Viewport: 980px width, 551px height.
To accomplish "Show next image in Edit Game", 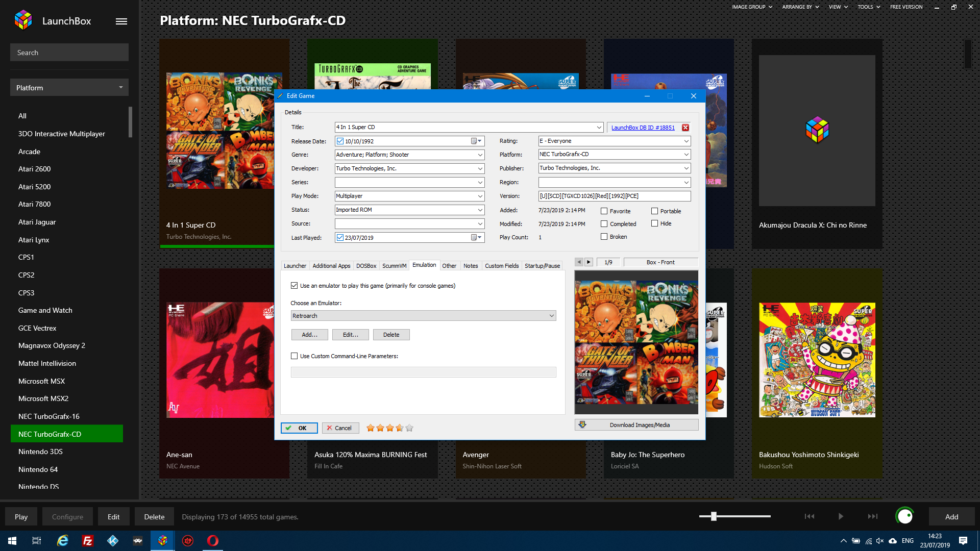I will (x=589, y=262).
